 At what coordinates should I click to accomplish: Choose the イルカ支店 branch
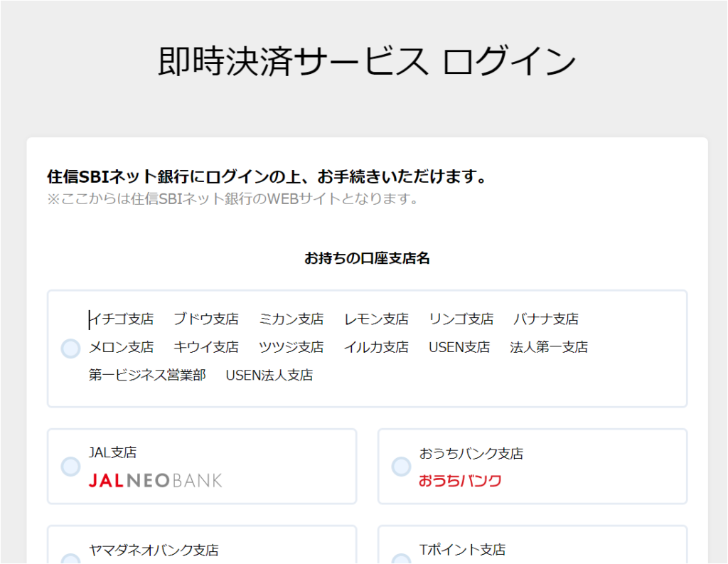coord(375,347)
